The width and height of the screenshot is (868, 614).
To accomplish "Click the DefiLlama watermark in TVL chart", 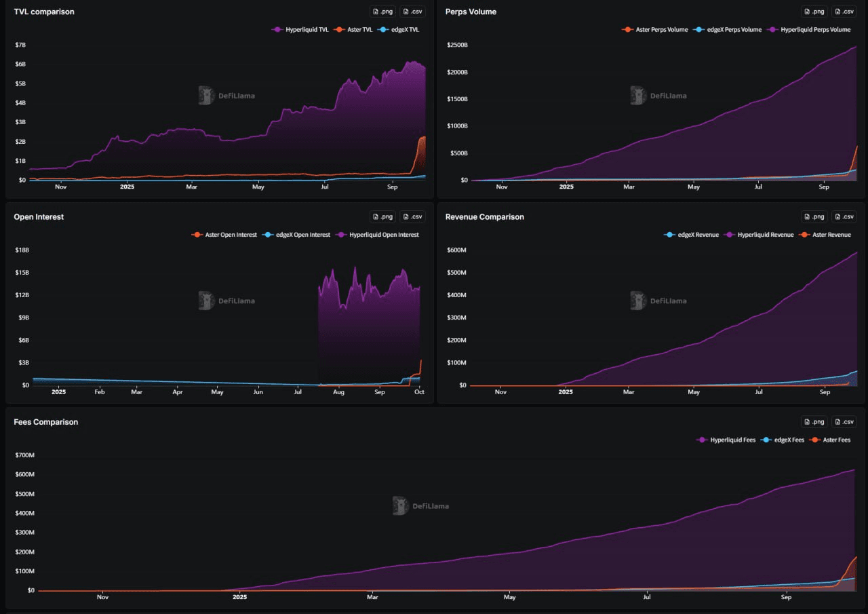I will click(227, 96).
